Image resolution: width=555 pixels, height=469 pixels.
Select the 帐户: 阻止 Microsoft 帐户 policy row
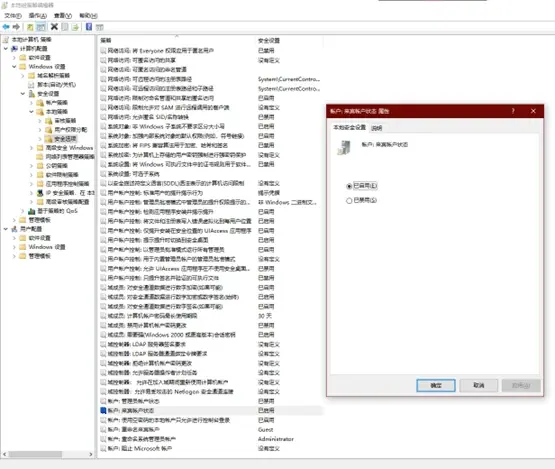pyautogui.click(x=211, y=448)
